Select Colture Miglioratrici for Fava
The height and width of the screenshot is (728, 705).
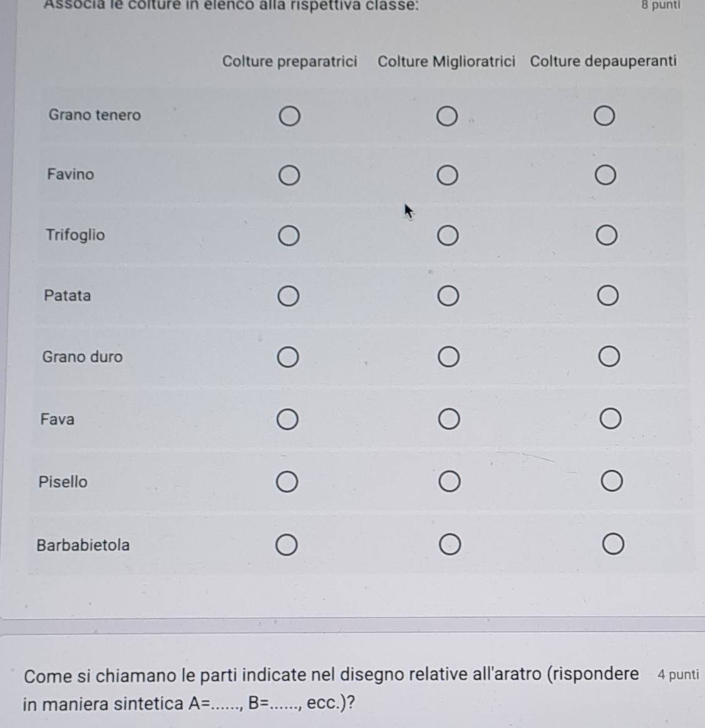pyautogui.click(x=448, y=419)
